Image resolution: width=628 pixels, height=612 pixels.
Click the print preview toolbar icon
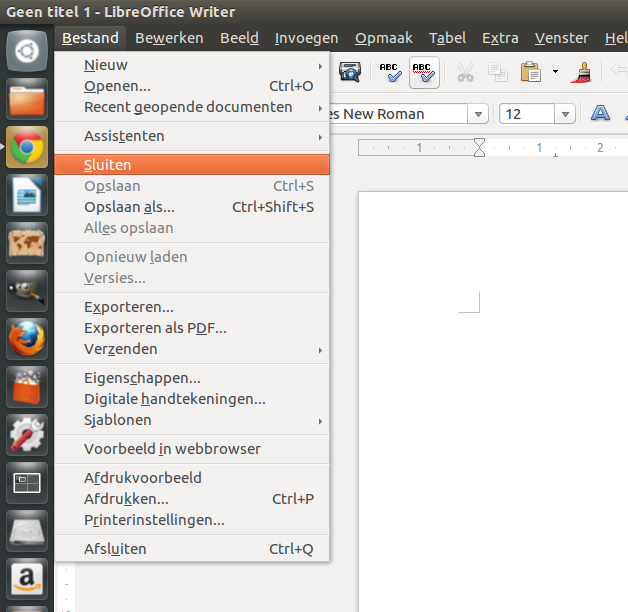pyautogui.click(x=350, y=72)
